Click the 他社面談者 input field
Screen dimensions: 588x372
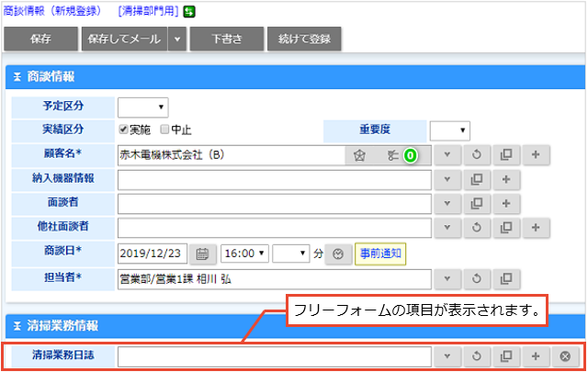pos(275,228)
